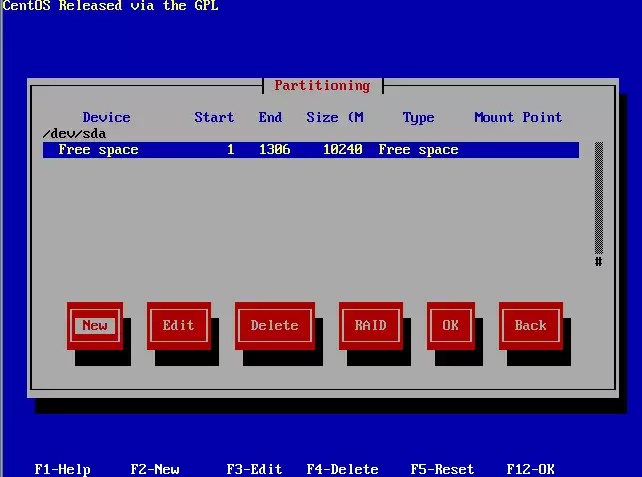Go back with the Back button
The width and height of the screenshot is (642, 477).
(531, 326)
